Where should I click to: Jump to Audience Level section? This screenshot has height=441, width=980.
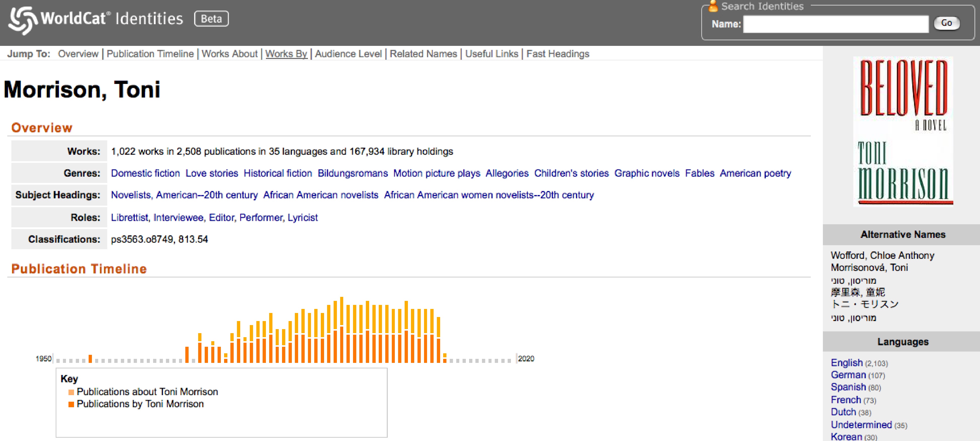tap(348, 54)
